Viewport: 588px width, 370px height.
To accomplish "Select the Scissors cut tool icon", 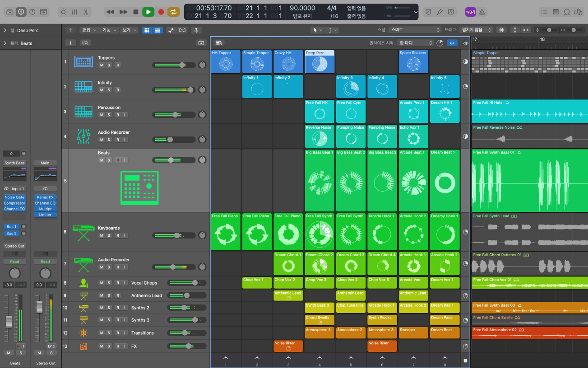I will 85,12.
